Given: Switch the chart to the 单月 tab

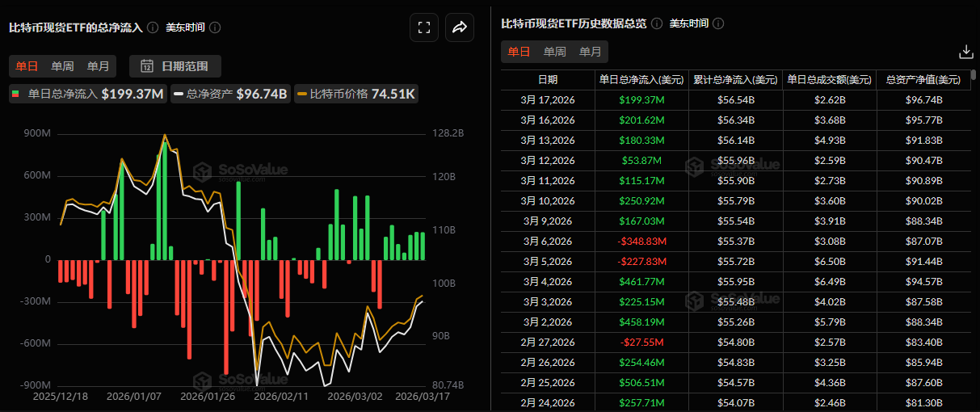Looking at the screenshot, I should (x=99, y=66).
